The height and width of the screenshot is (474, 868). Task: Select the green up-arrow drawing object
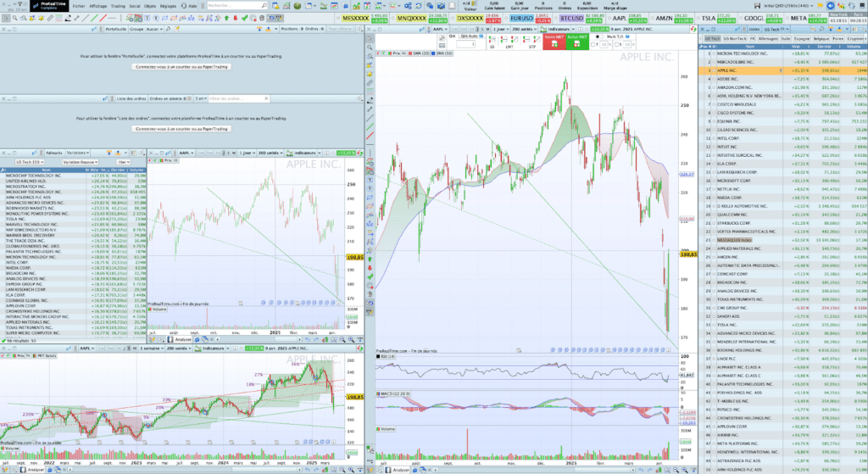pyautogui.click(x=226, y=19)
